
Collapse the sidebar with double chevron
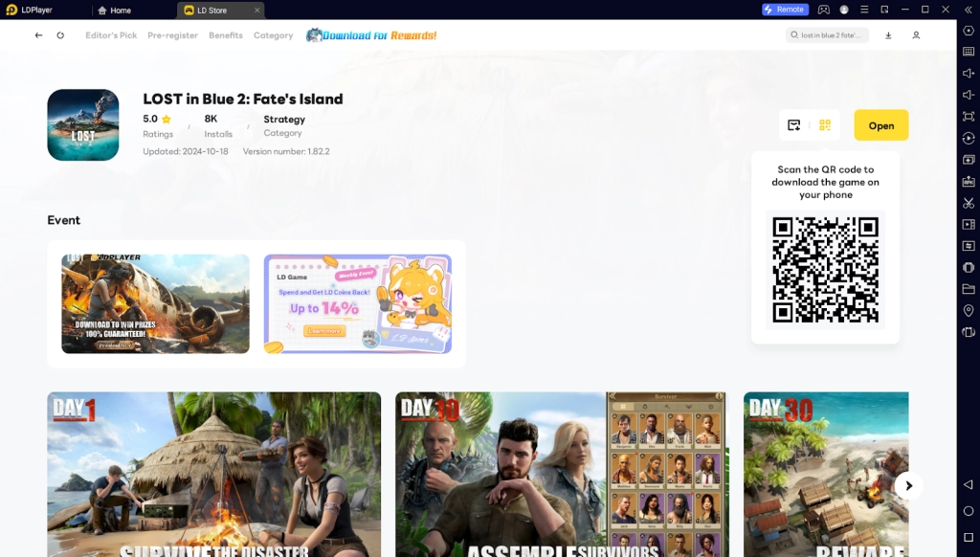969,10
